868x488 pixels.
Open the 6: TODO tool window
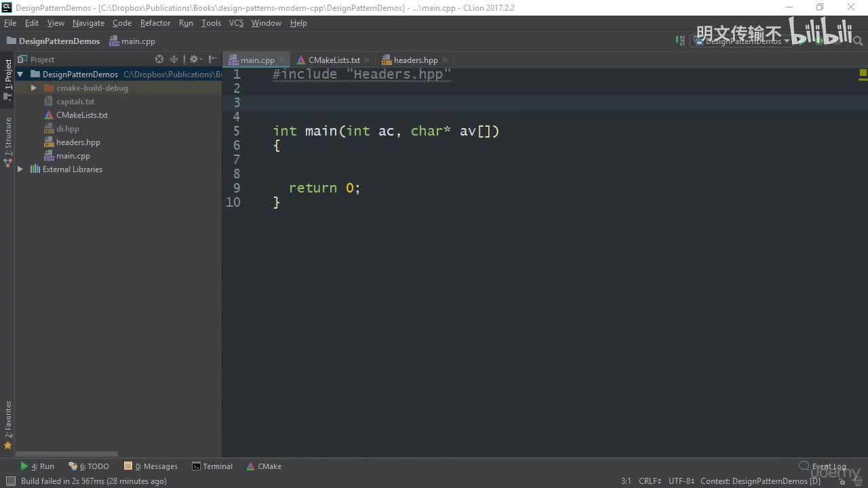click(89, 466)
